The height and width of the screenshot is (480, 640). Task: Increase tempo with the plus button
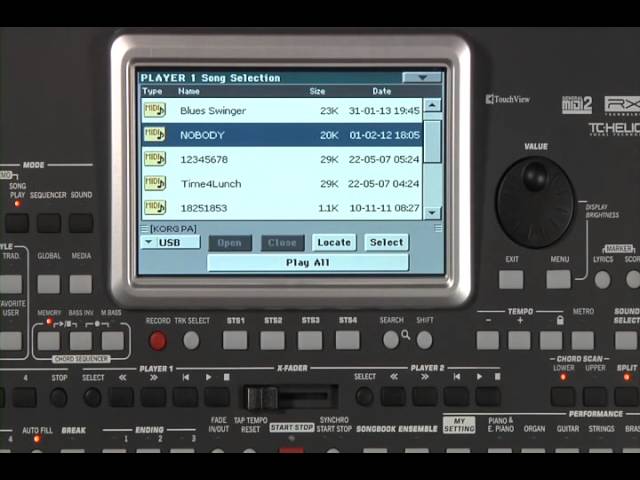pos(519,340)
